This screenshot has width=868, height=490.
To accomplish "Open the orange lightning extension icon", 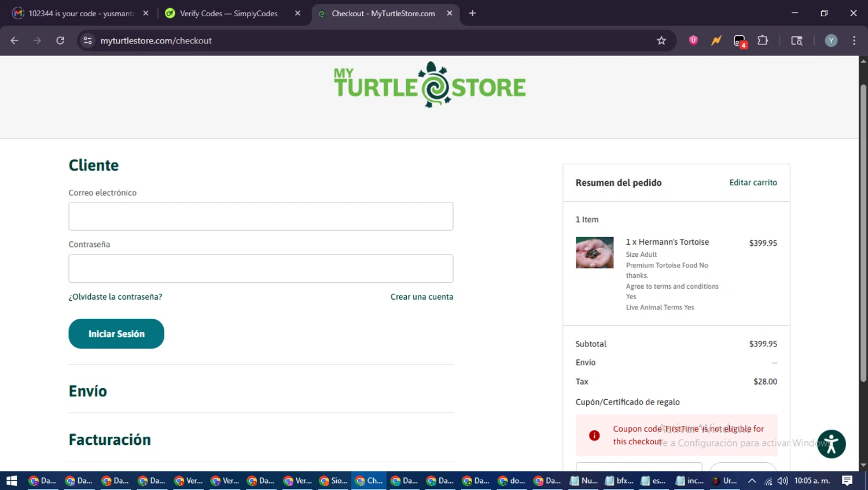I will [716, 40].
